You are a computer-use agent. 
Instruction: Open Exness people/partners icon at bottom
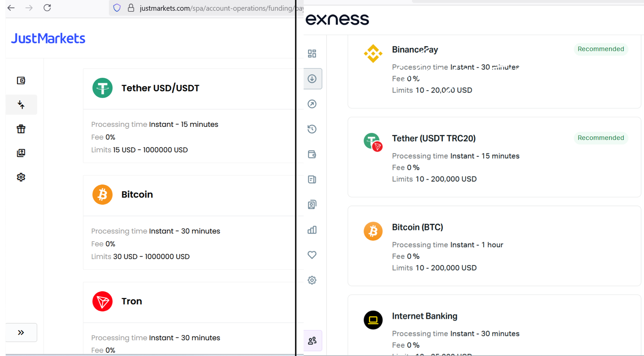(312, 341)
